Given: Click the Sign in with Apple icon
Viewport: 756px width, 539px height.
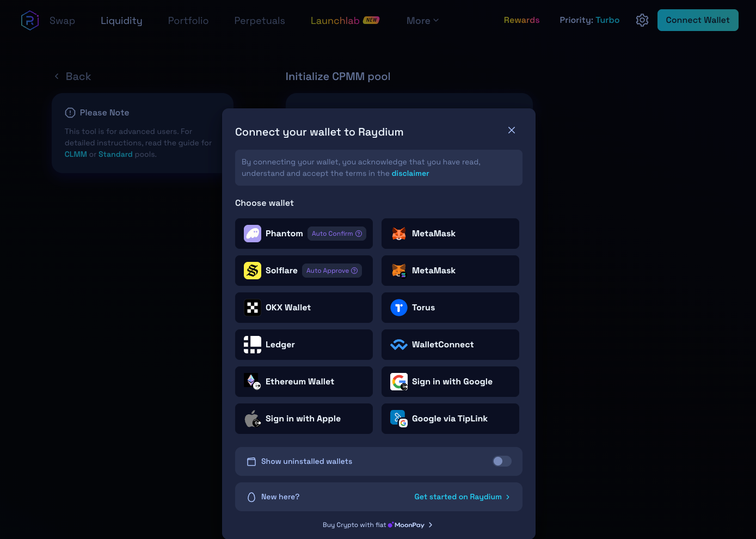Looking at the screenshot, I should coord(253,419).
